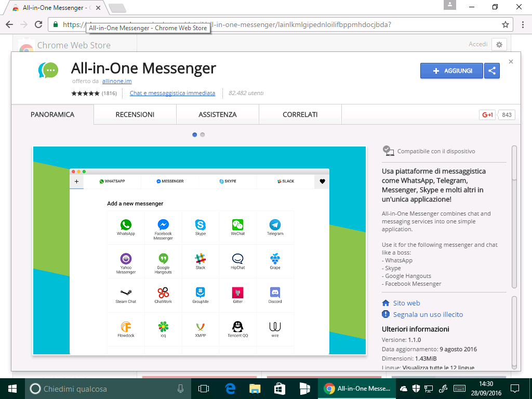Click the Steam Chat icon
The width and height of the screenshot is (532, 399).
click(x=126, y=292)
